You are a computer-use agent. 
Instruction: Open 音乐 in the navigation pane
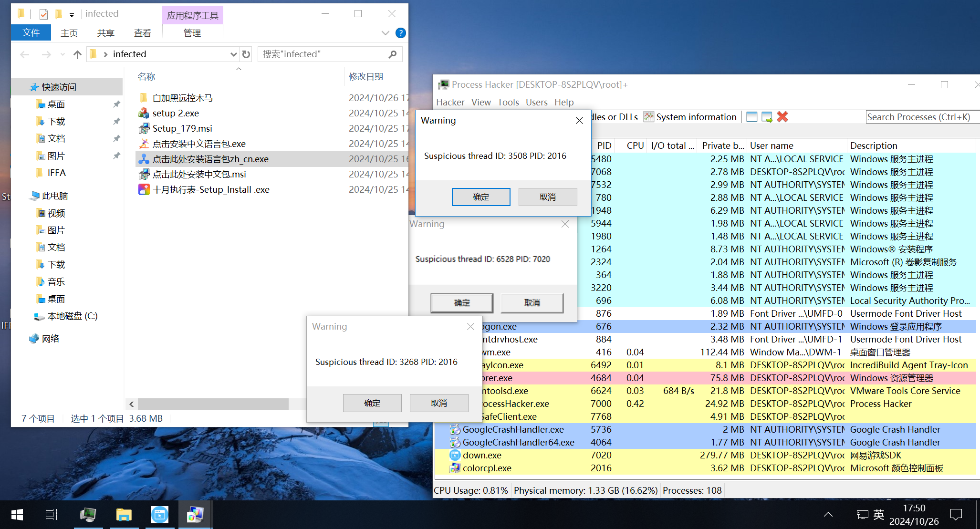pyautogui.click(x=56, y=281)
